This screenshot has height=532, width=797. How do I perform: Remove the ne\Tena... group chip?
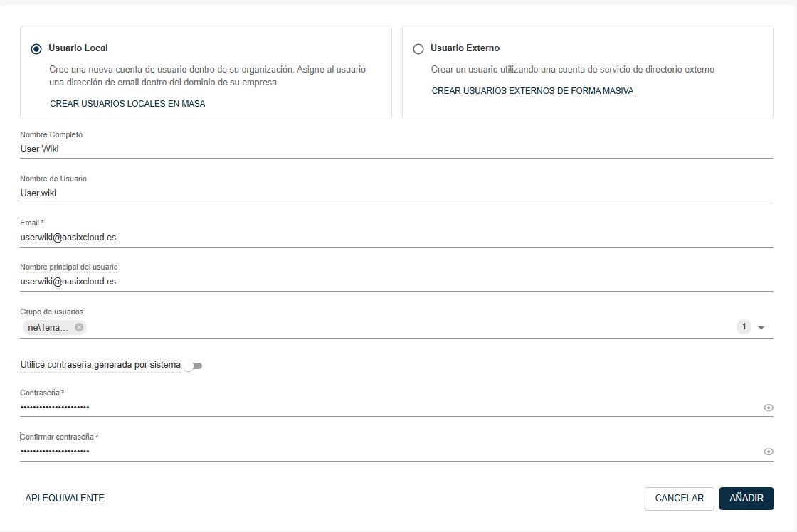coord(79,327)
